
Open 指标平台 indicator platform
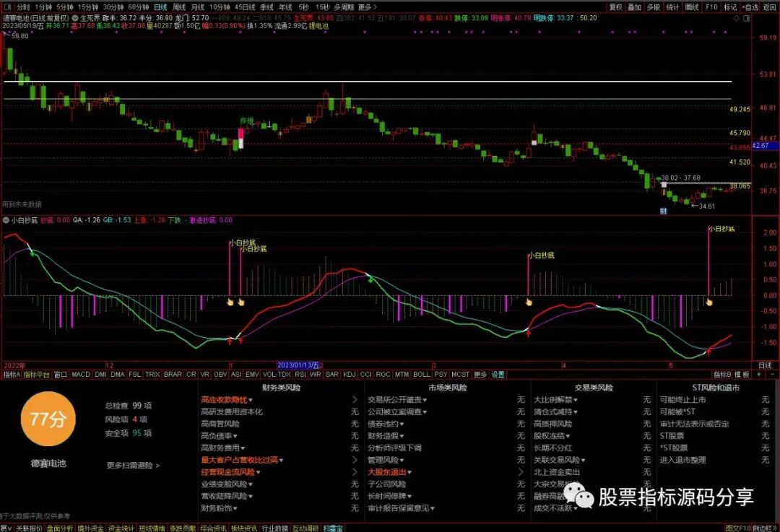[37, 375]
